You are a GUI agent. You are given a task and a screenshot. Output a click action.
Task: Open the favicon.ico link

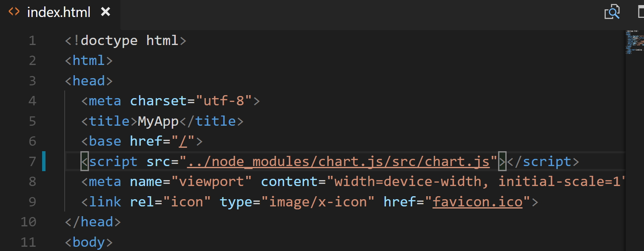click(477, 201)
